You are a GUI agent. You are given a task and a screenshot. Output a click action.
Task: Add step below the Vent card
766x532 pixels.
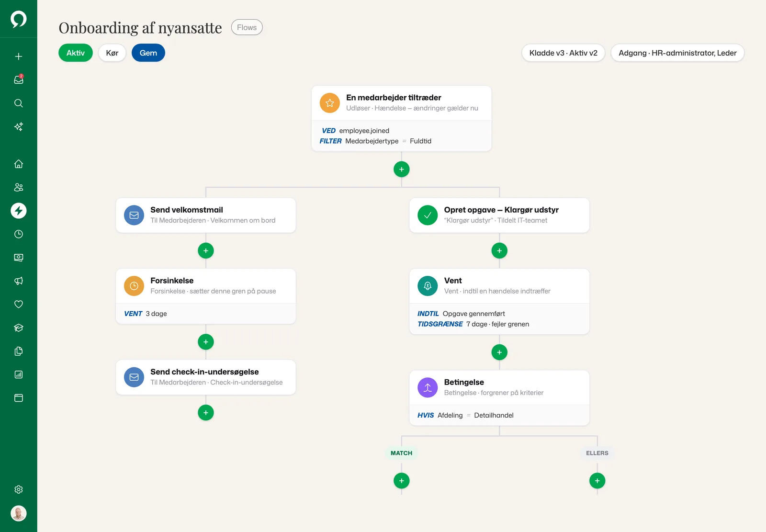(499, 352)
